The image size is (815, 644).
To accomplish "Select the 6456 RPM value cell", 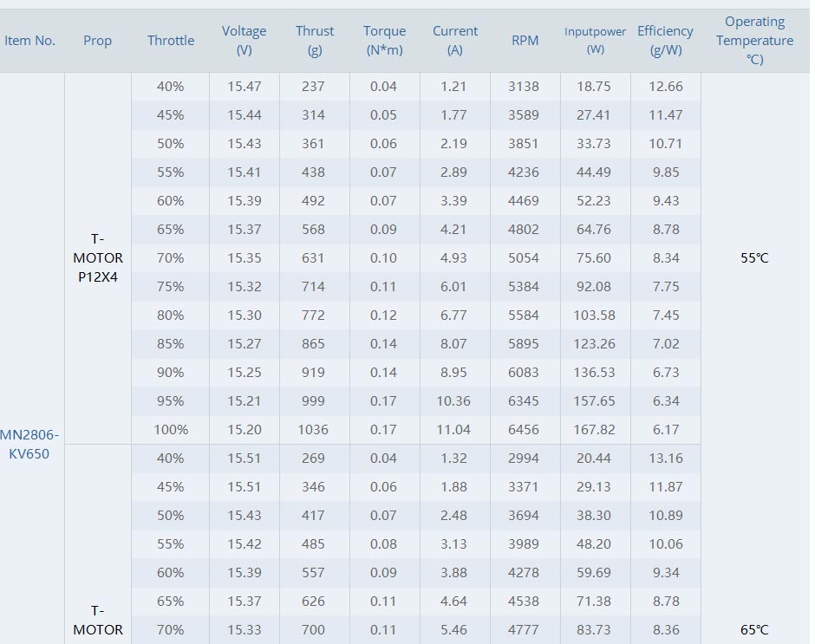I will point(524,429).
